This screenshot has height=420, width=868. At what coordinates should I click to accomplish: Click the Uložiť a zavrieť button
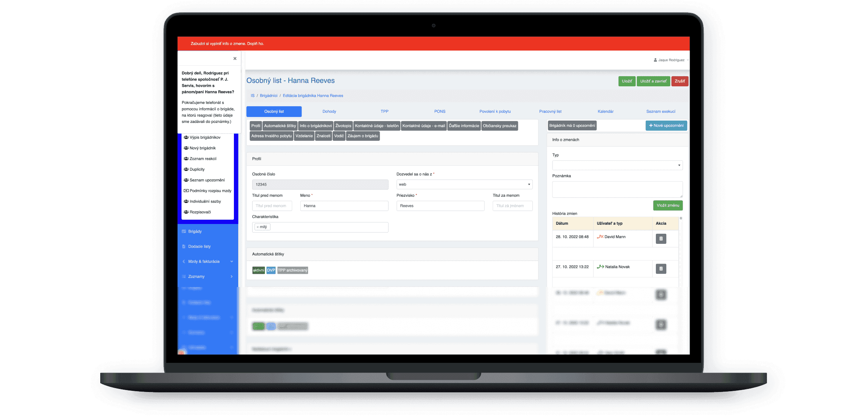tap(653, 81)
